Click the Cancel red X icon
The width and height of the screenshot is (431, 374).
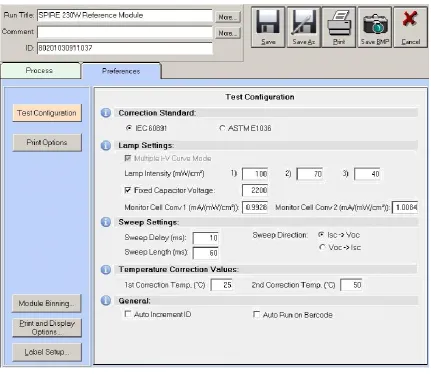point(410,27)
